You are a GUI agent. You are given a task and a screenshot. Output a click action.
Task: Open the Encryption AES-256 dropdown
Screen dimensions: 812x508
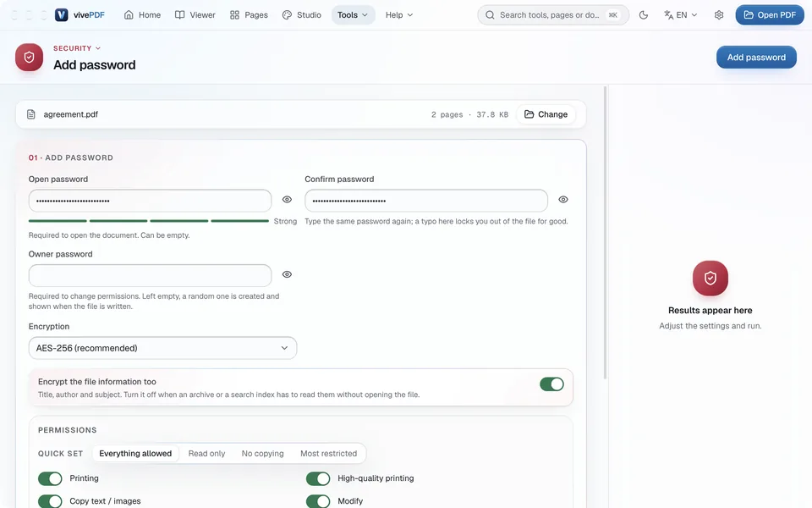pos(162,348)
